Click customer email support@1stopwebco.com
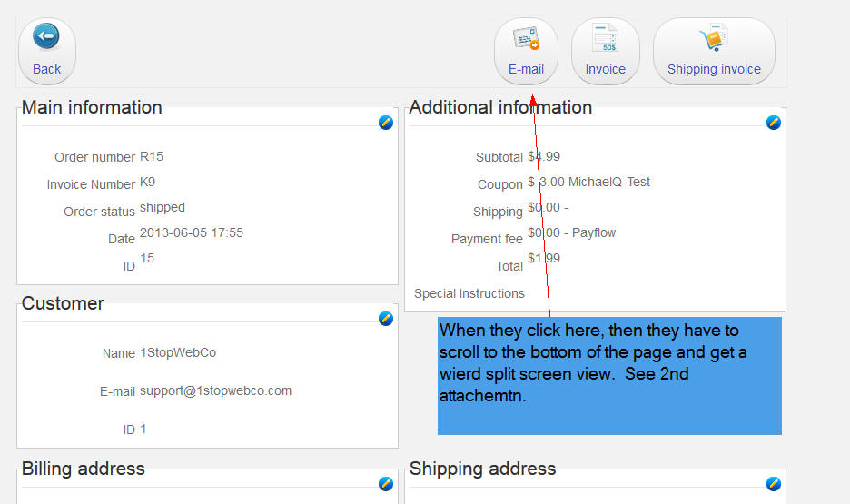The image size is (850, 504). tap(215, 391)
